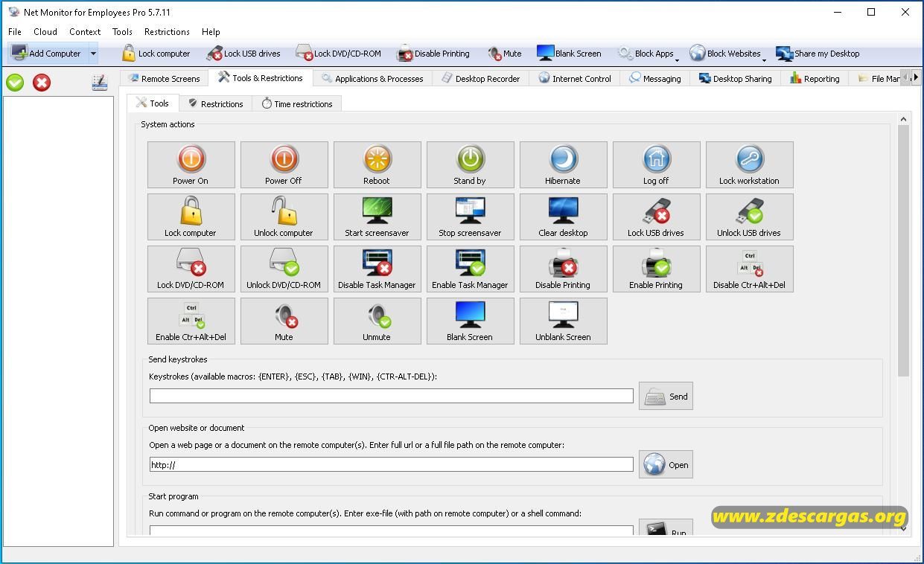Image resolution: width=924 pixels, height=564 pixels.
Task: Switch to the Remote Screens tab
Action: pos(164,78)
